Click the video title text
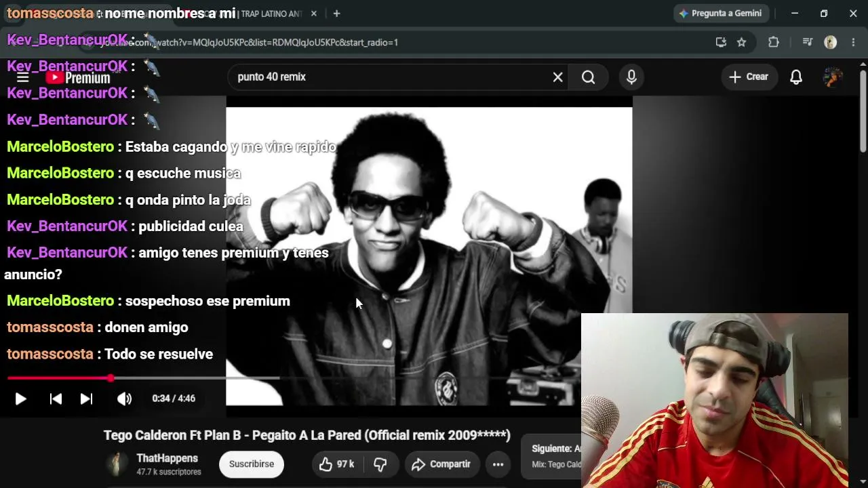 click(307, 435)
